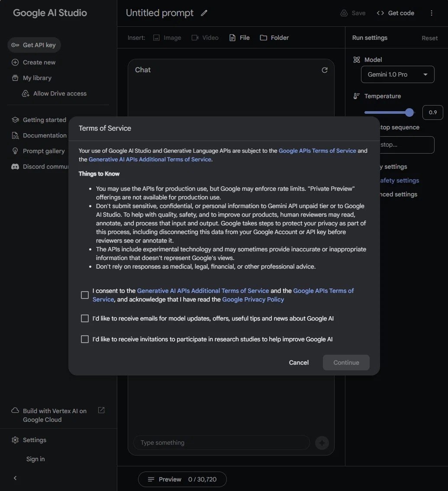The image size is (448, 491).
Task: Click the Chat label in the prompt area
Action: pyautogui.click(x=143, y=70)
